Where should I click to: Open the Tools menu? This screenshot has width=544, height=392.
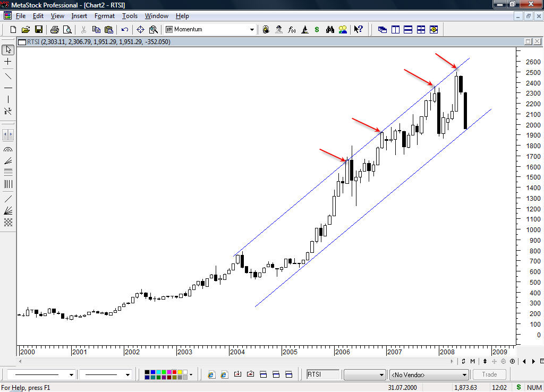130,16
